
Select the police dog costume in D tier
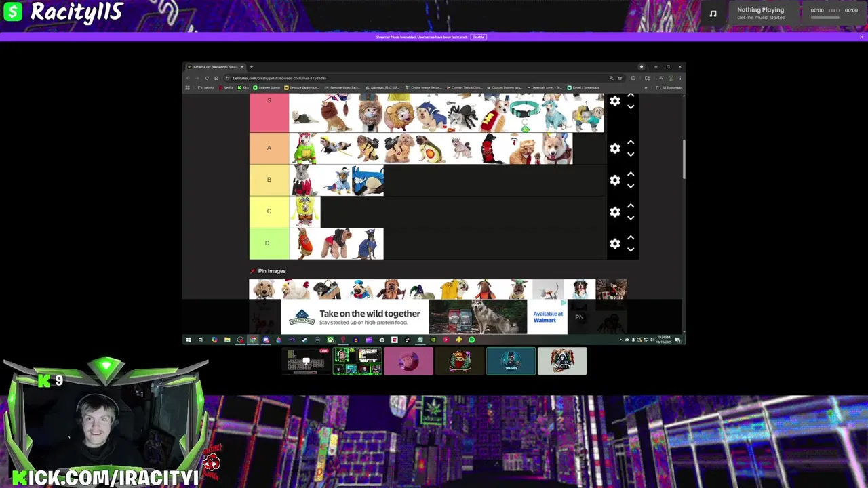(x=368, y=244)
